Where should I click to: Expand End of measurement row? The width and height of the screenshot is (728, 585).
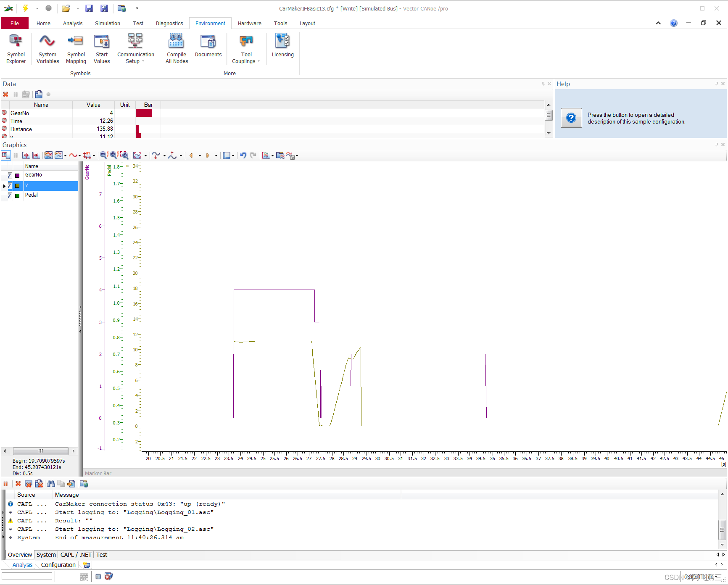pyautogui.click(x=3, y=538)
